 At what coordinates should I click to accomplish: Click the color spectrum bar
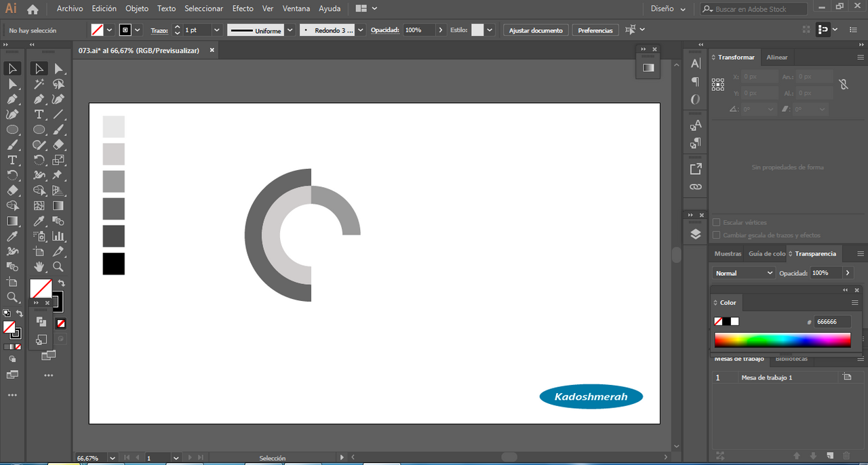tap(782, 340)
